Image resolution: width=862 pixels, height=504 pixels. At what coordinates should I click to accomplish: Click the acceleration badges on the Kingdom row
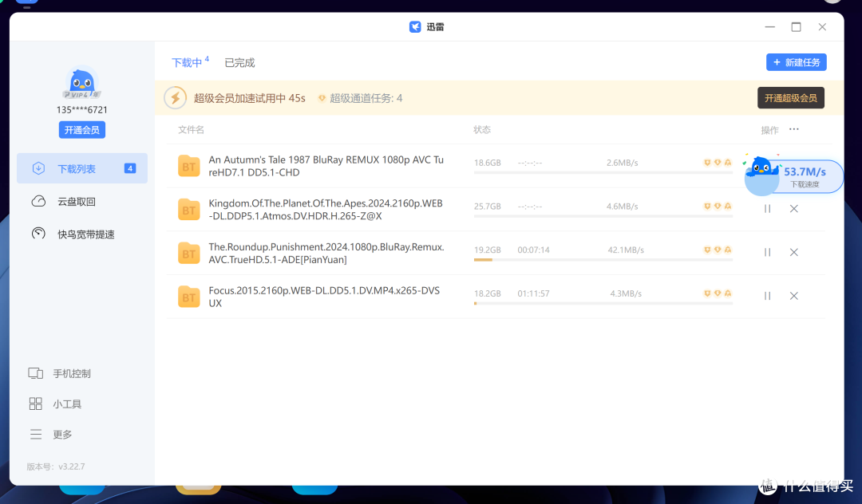click(718, 206)
